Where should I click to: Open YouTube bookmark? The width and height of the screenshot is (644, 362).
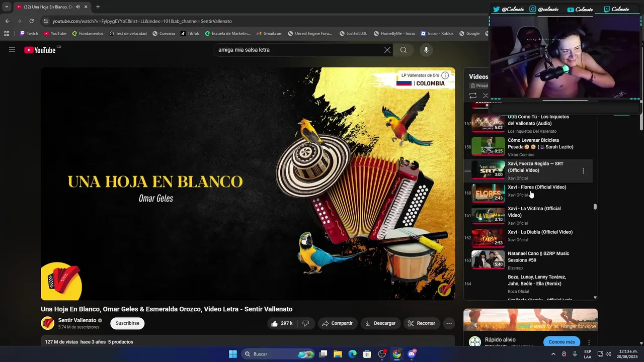pyautogui.click(x=55, y=34)
